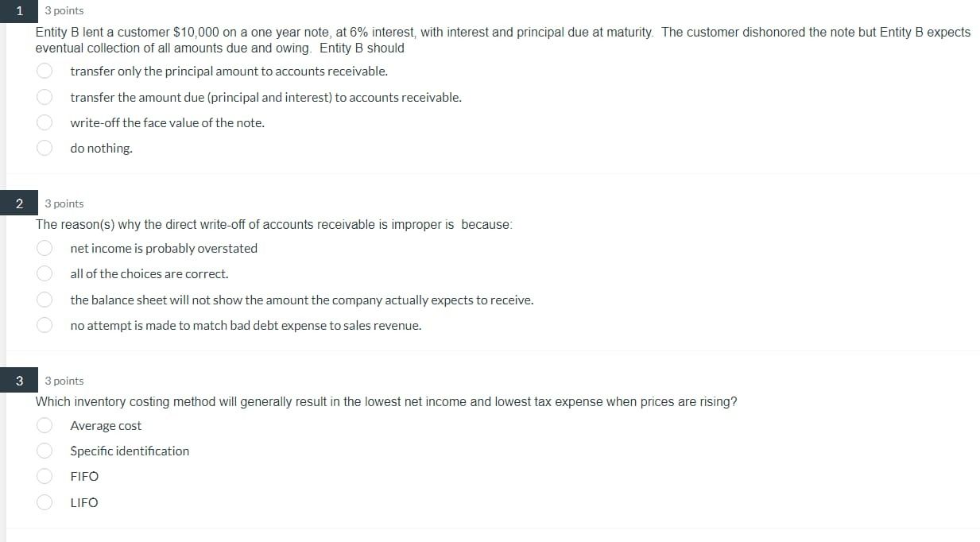This screenshot has height=542, width=980.
Task: Click the inventory costing question prompt text
Action: (385, 401)
